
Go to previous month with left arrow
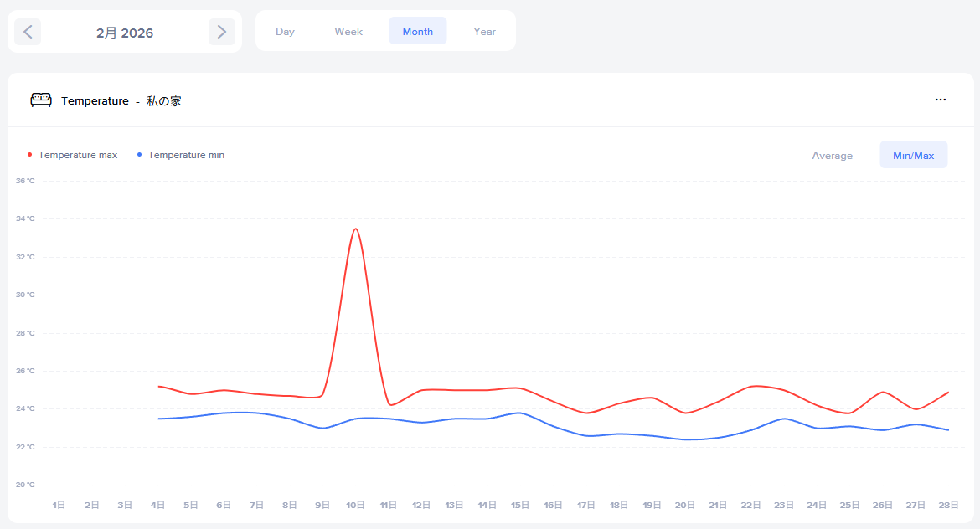tap(28, 32)
